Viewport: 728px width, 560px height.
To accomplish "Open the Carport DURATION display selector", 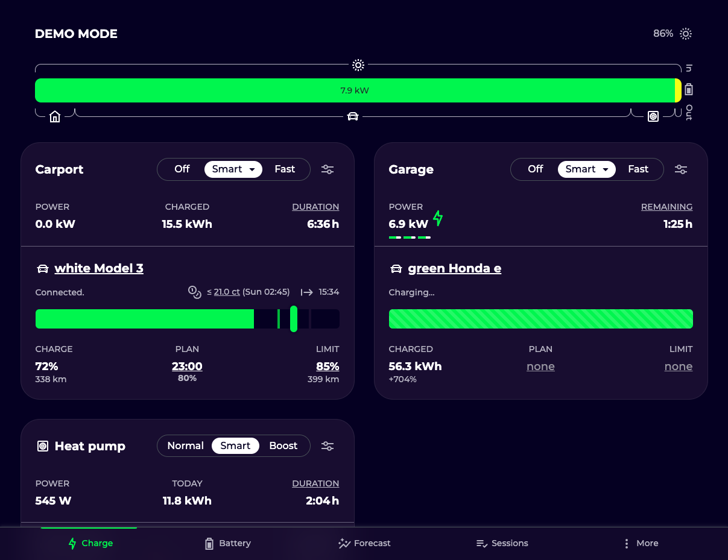I will [x=315, y=207].
